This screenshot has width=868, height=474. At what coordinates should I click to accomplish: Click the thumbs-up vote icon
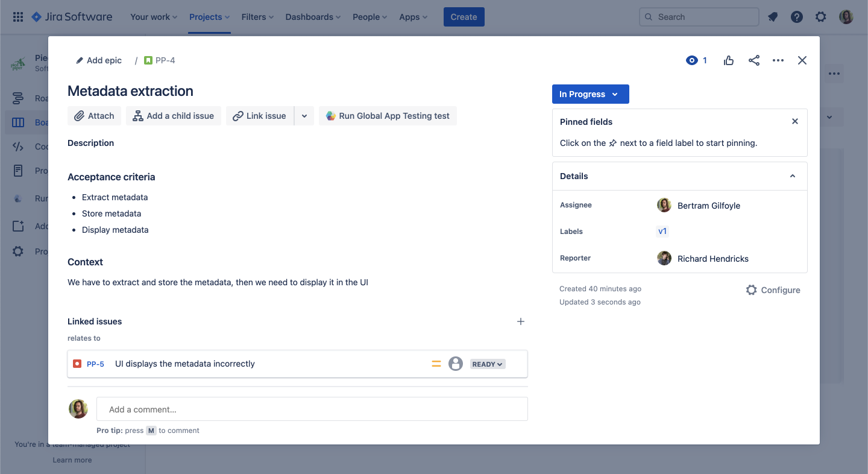point(729,60)
